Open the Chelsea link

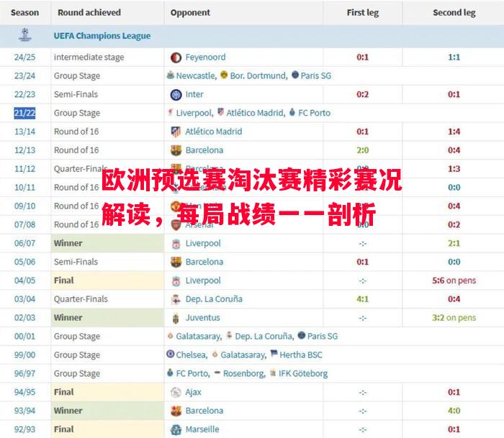[192, 355]
